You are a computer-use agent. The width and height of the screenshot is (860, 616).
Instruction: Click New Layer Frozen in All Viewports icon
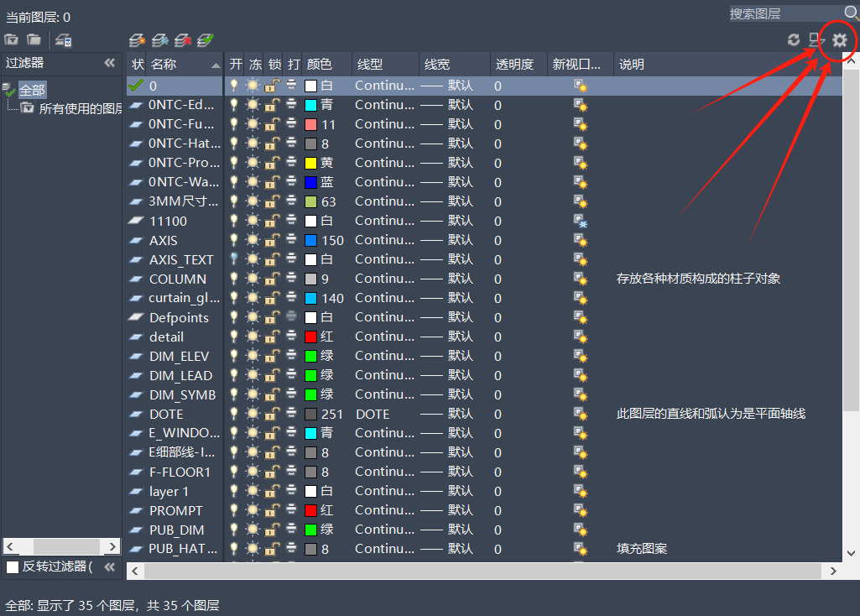tap(159, 39)
